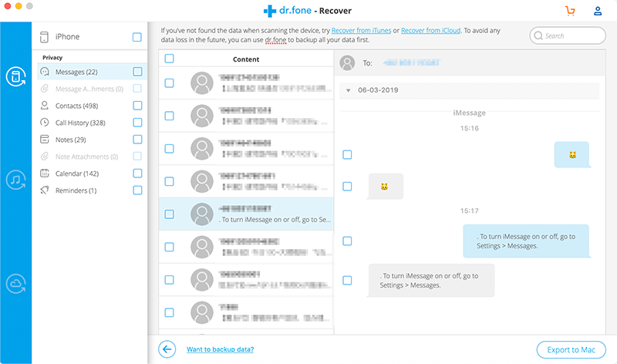Viewport: 617px width, 364px height.
Task: Click avatar of the iMessage on/off conversation
Action: click(202, 214)
